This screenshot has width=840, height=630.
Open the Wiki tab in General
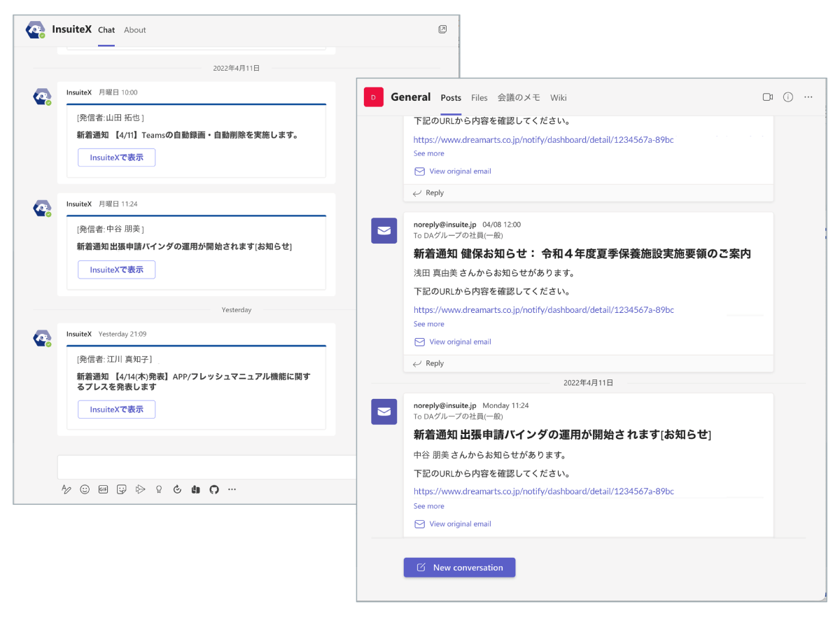click(559, 98)
